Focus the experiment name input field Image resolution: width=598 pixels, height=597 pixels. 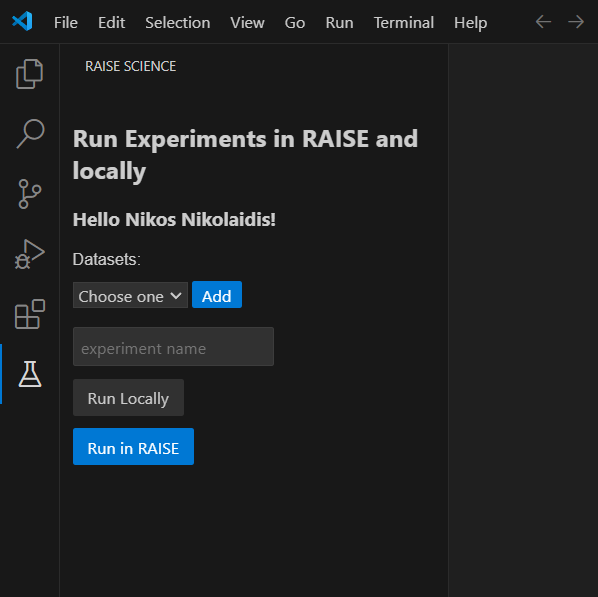pyautogui.click(x=174, y=347)
